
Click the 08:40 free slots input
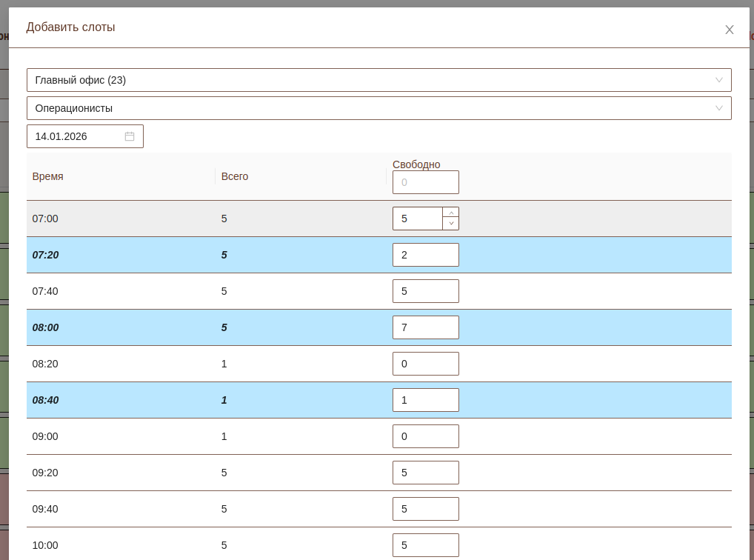pos(425,400)
